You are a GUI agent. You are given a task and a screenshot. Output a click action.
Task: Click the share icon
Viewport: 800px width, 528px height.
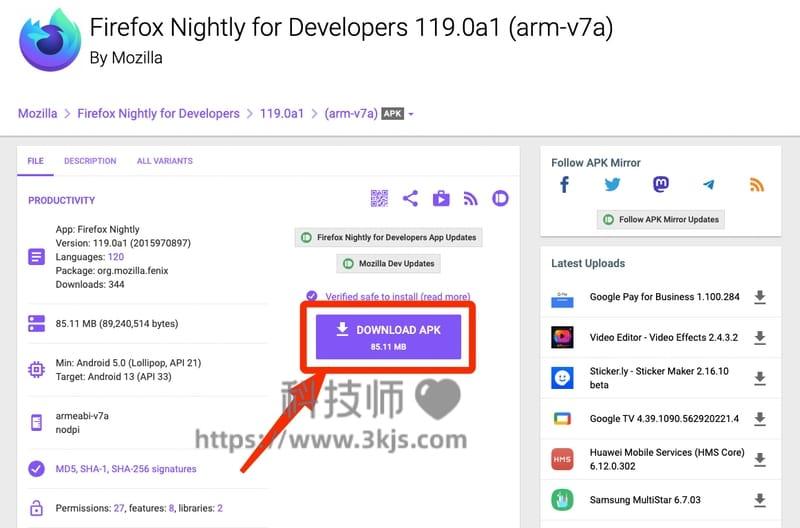click(410, 198)
